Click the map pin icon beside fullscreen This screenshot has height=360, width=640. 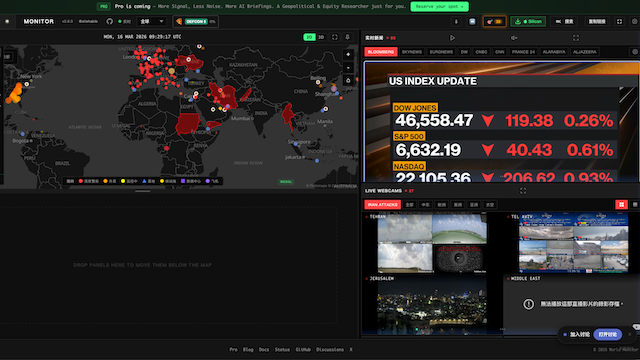(348, 37)
